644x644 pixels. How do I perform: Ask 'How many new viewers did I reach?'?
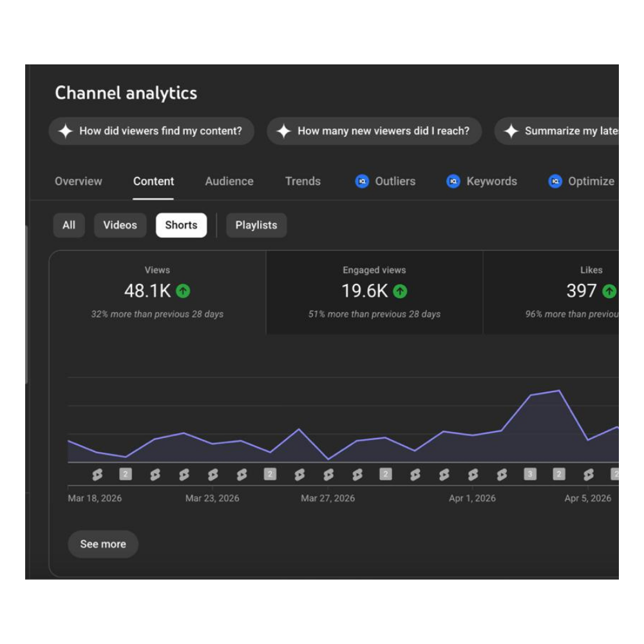pos(374,131)
